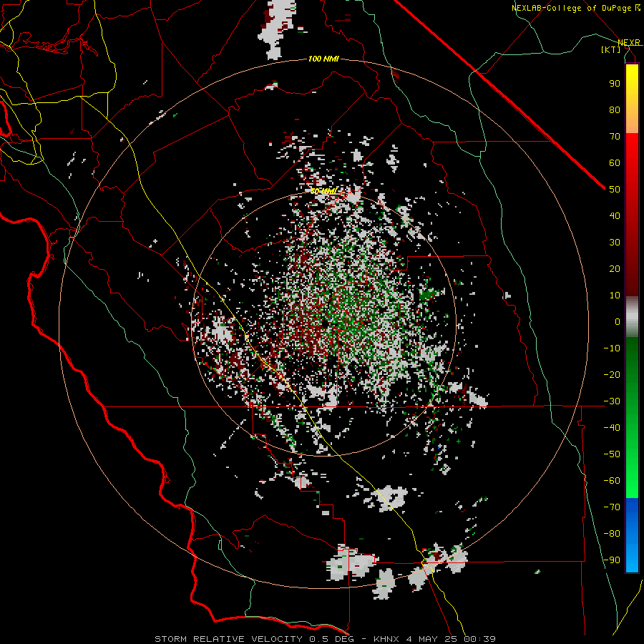Click the gray zero-velocity segment of color bar
The height and width of the screenshot is (644, 644).
(632, 317)
